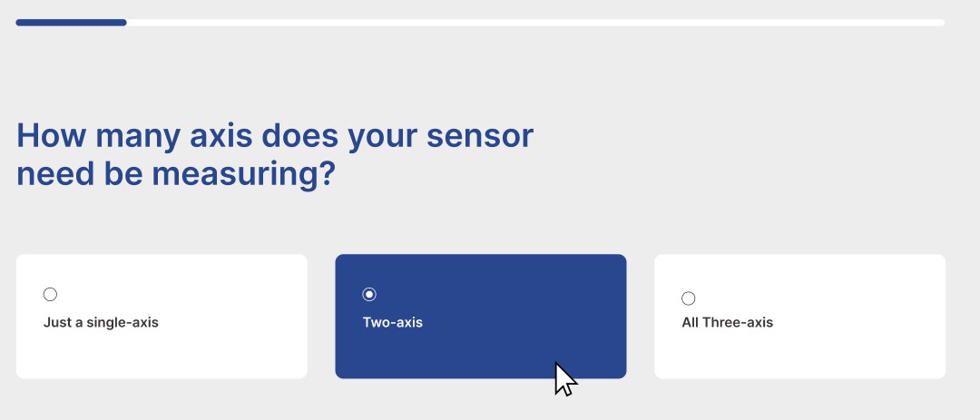Click the 'Just a single-axis' label text
The image size is (980, 420).
(101, 323)
